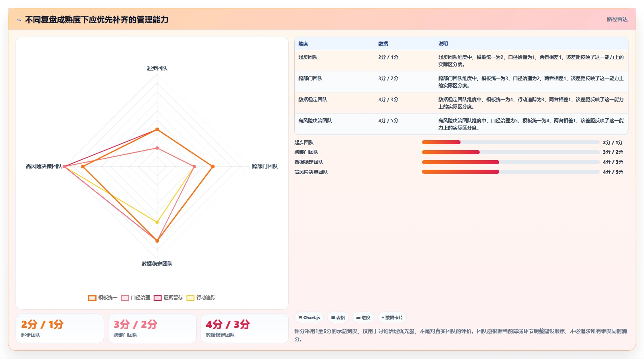The width and height of the screenshot is (644, 359).
Task: Click the 说明 column header
Action: [443, 44]
